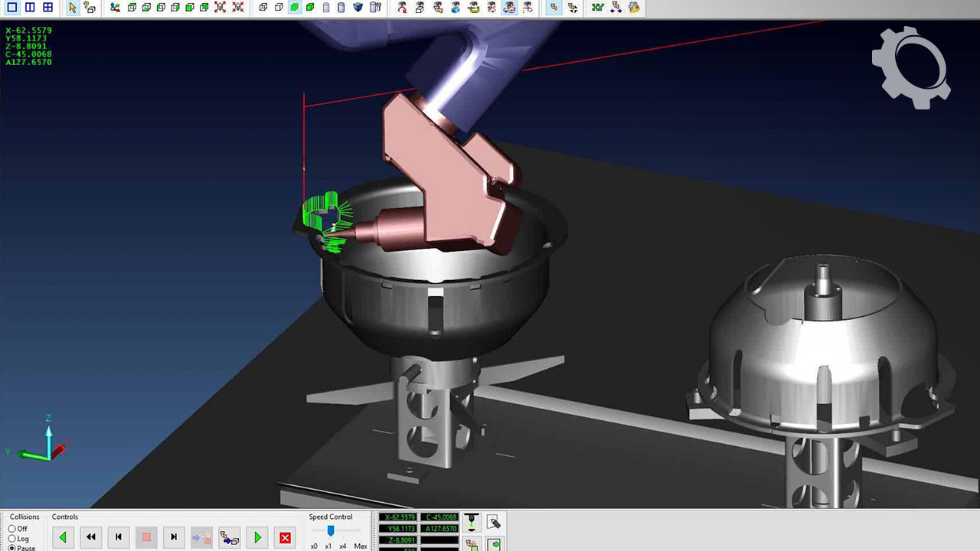The height and width of the screenshot is (551, 980).
Task: Click the tool view icon beside coordinates
Action: tap(472, 523)
